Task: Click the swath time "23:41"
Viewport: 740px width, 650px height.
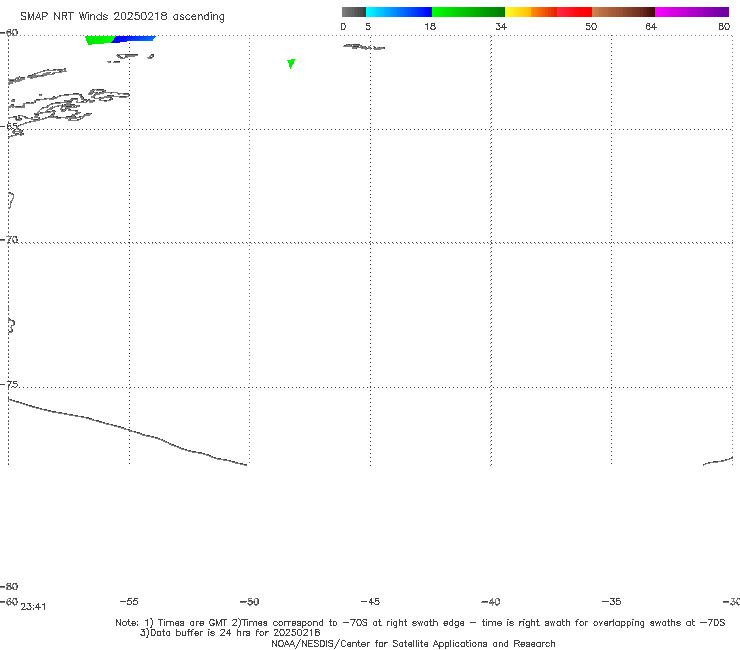Action: 34,607
